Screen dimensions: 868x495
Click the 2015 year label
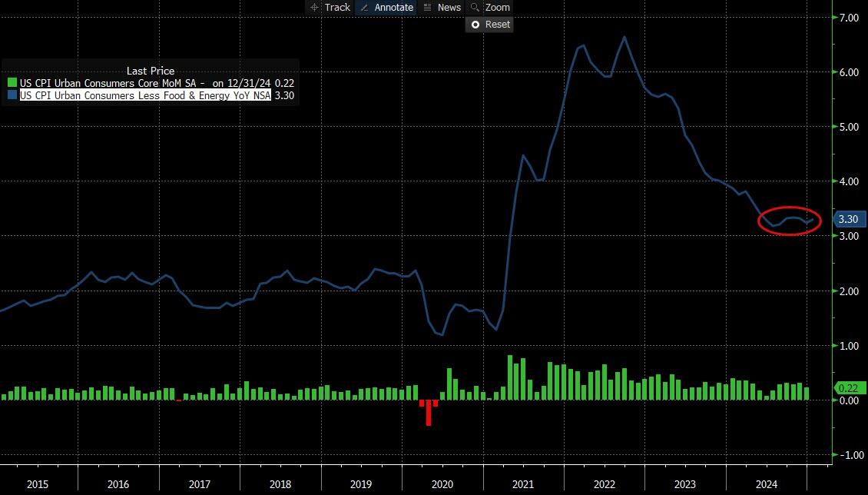38,485
